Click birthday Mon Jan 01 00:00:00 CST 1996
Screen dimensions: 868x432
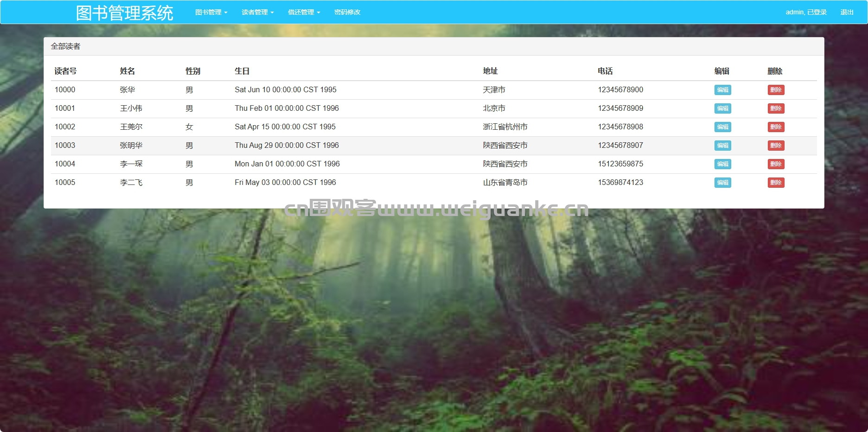coord(287,164)
